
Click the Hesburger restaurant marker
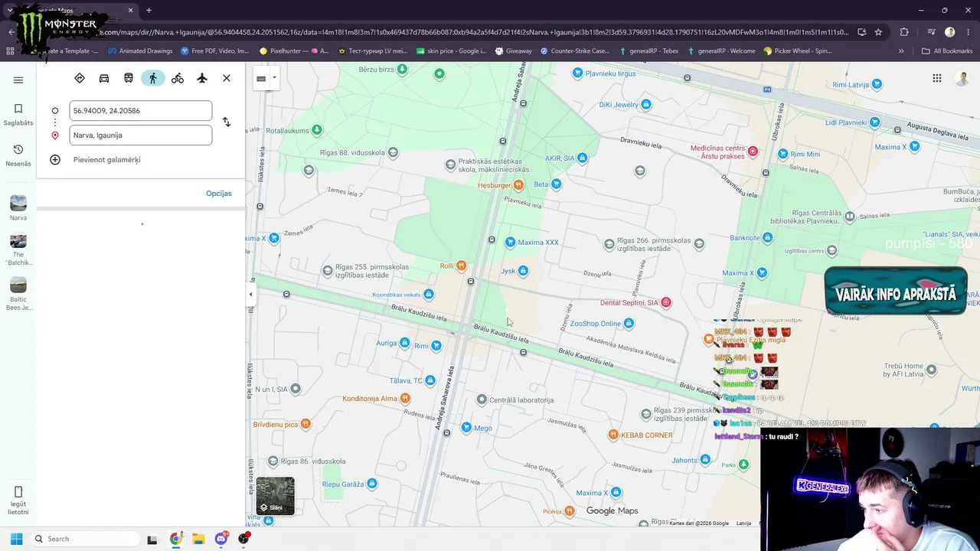518,185
